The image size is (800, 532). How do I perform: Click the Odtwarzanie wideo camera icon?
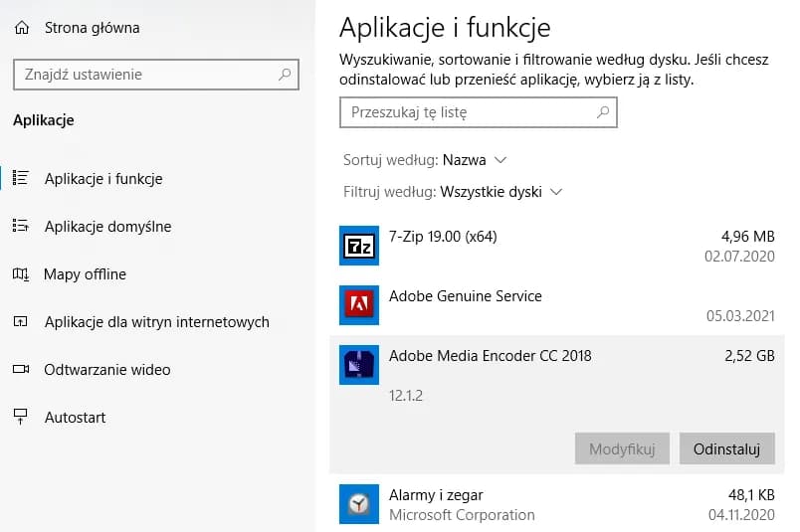point(21,370)
